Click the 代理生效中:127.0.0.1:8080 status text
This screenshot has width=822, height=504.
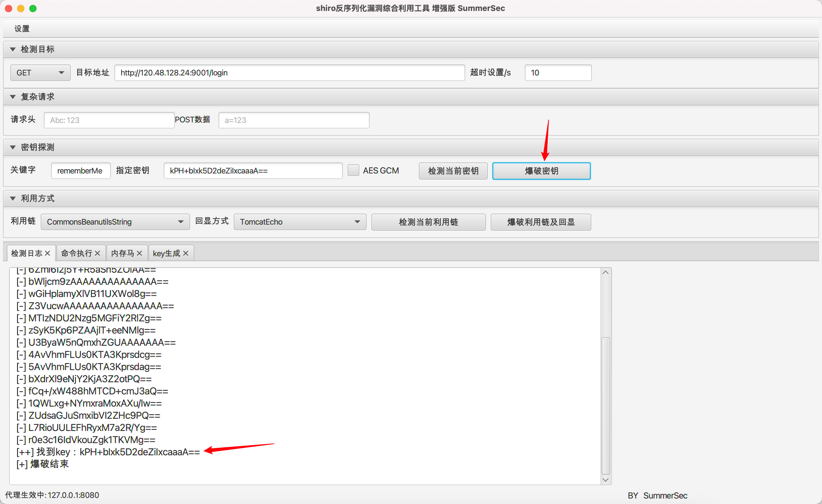[x=52, y=495]
